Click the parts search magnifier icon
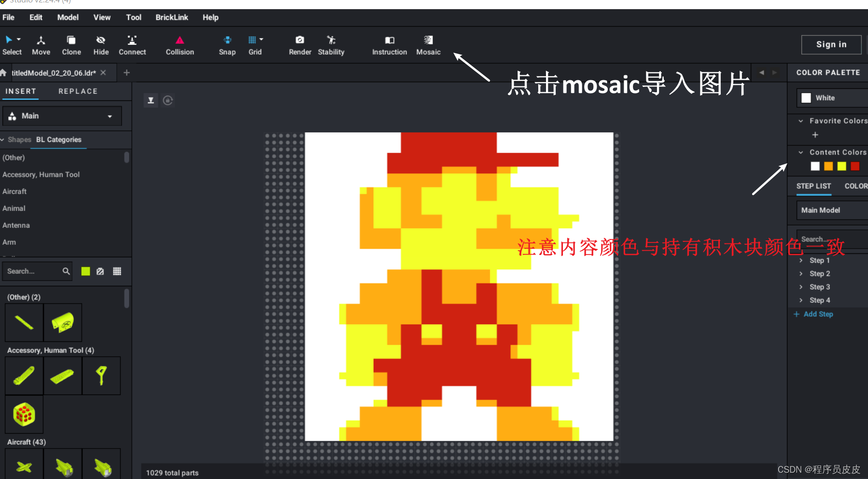The image size is (868, 479). pos(66,271)
